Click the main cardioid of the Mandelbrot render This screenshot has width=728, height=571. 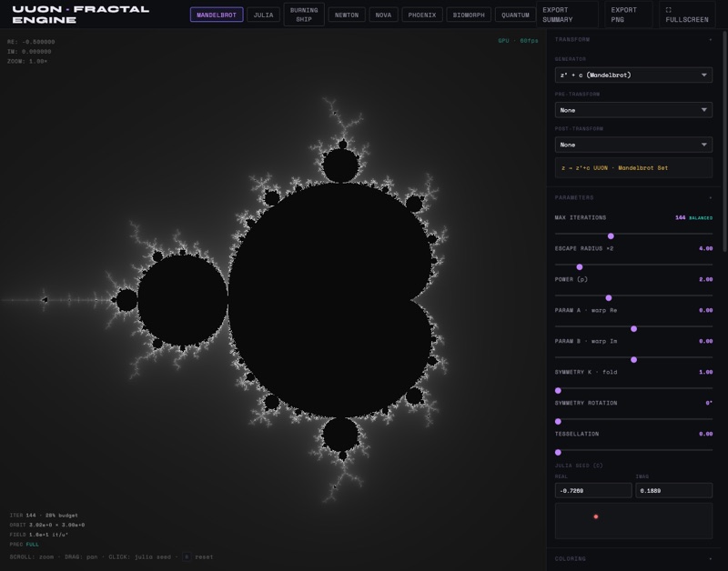point(329,301)
